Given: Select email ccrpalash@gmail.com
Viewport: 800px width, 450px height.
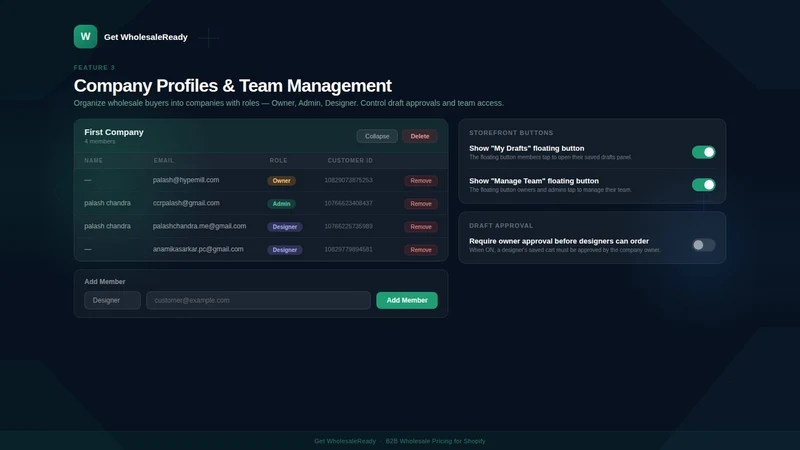Looking at the screenshot, I should coord(186,203).
